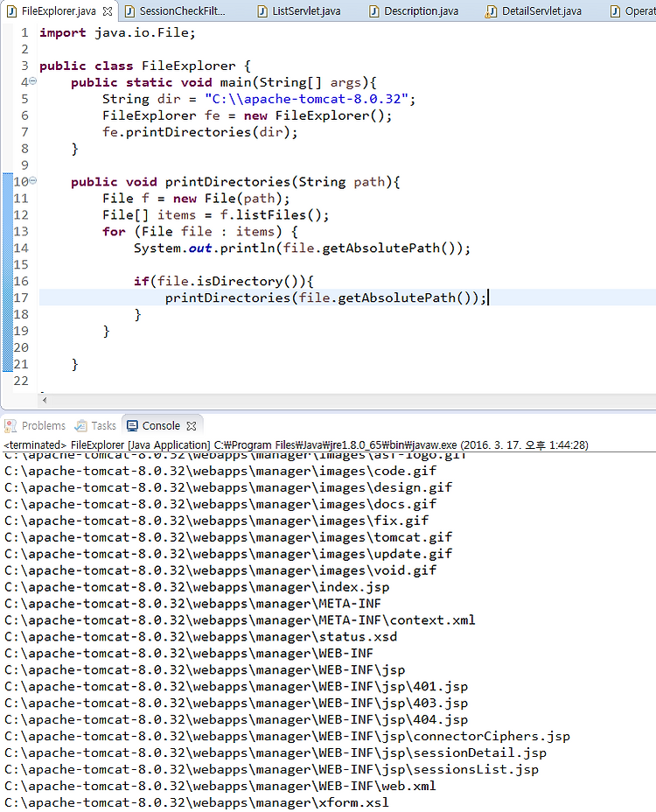Click console line ending jsp\403.jsp
The width and height of the screenshot is (656, 812).
pos(236,703)
